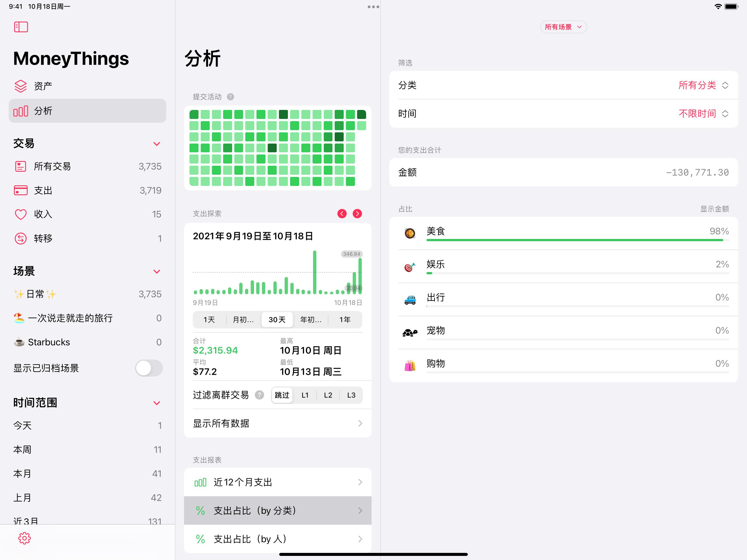Switch chart range to 1天

209,320
